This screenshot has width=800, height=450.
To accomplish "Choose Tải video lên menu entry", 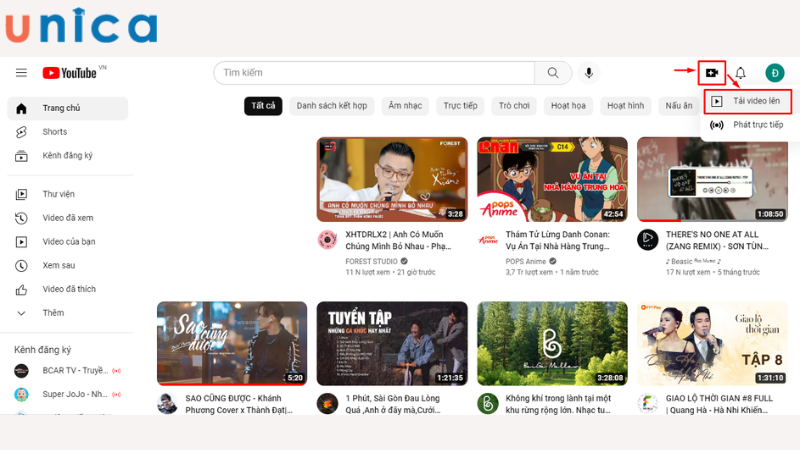I will (x=748, y=102).
